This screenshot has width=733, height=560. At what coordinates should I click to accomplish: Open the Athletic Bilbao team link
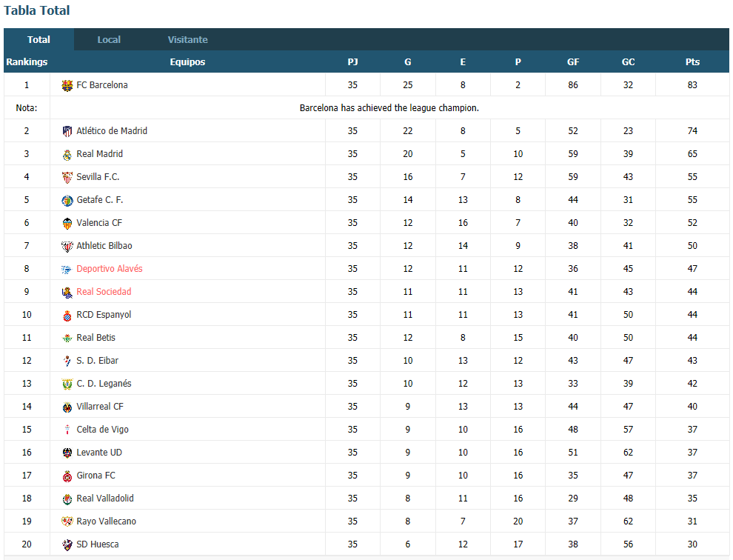click(104, 245)
